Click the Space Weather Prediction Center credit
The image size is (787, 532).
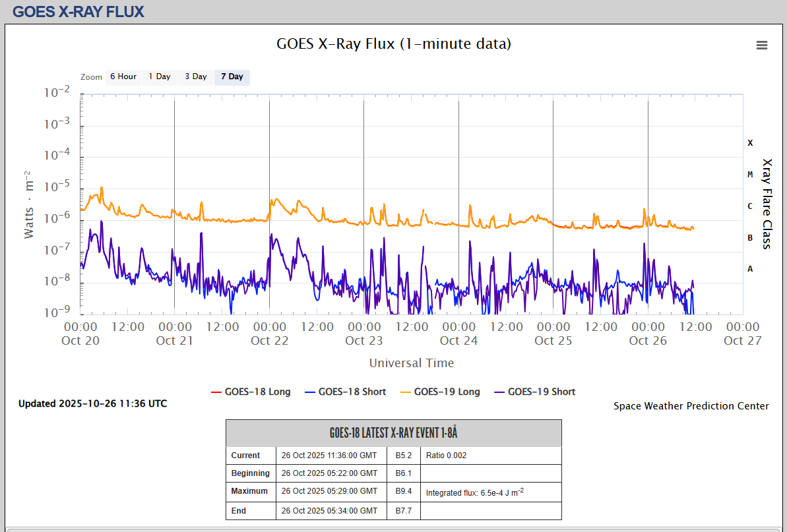[x=691, y=406]
